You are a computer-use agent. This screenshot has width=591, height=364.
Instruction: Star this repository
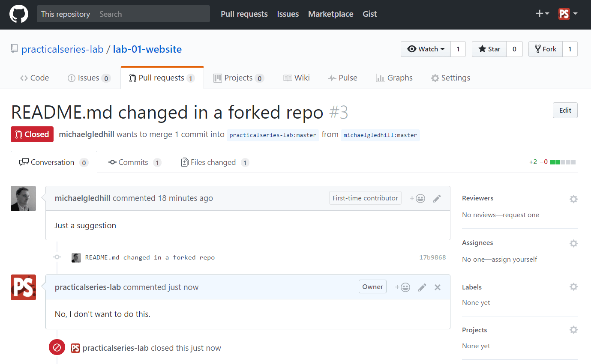489,49
